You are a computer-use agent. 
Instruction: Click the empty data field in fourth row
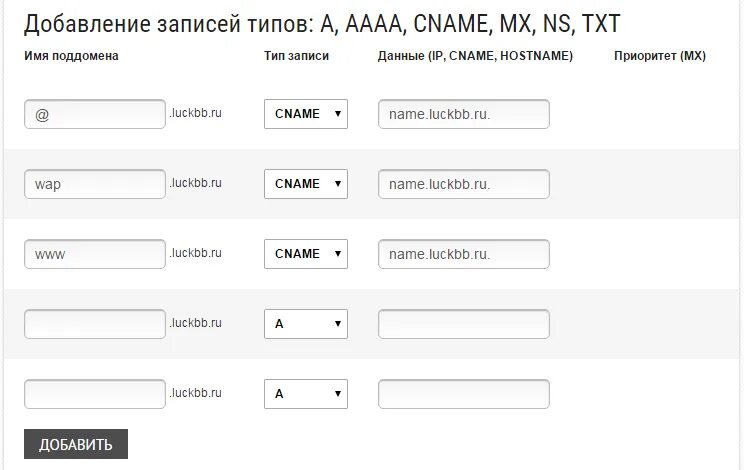coord(464,324)
